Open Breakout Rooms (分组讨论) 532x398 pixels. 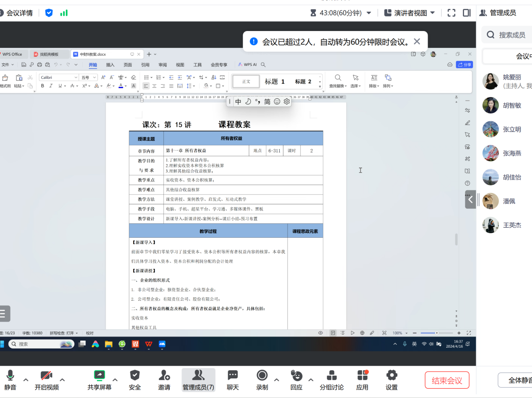332,375
